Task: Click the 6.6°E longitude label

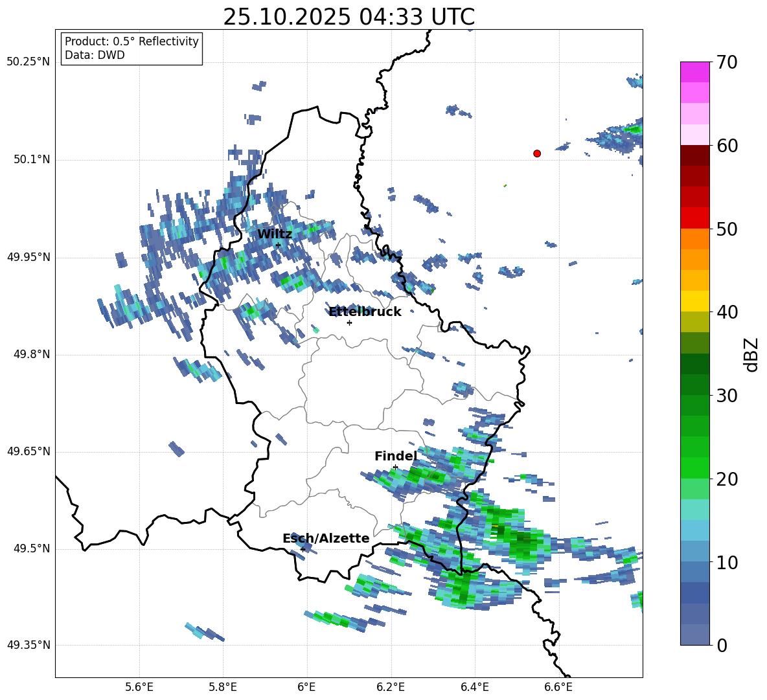Action: tap(558, 687)
